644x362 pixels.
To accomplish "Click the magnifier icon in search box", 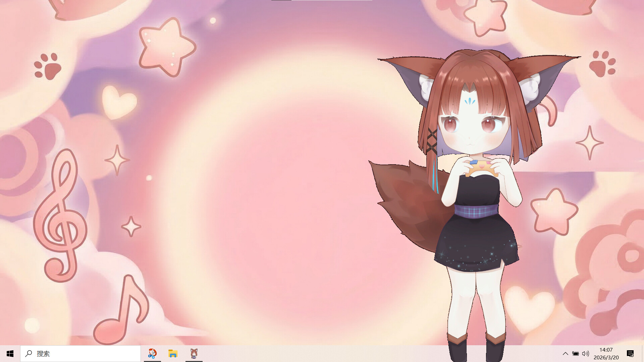I will (29, 353).
